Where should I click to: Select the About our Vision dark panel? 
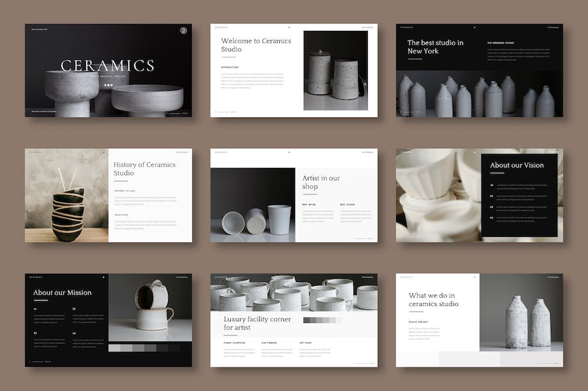pos(519,195)
